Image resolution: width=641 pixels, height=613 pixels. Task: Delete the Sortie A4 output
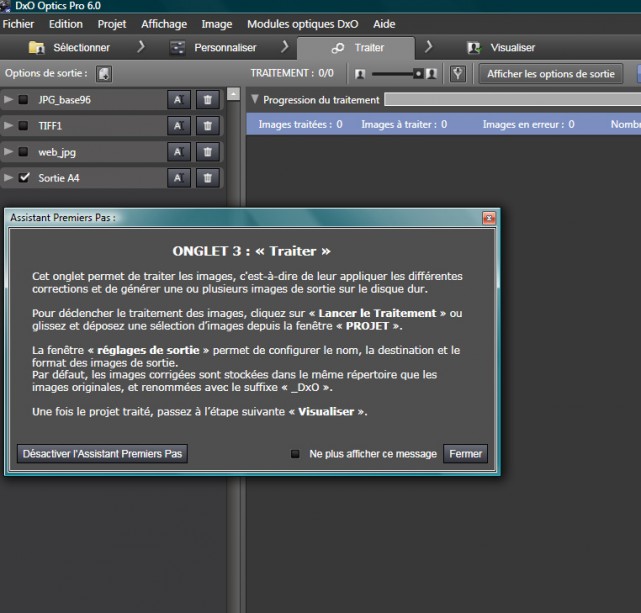tap(208, 178)
